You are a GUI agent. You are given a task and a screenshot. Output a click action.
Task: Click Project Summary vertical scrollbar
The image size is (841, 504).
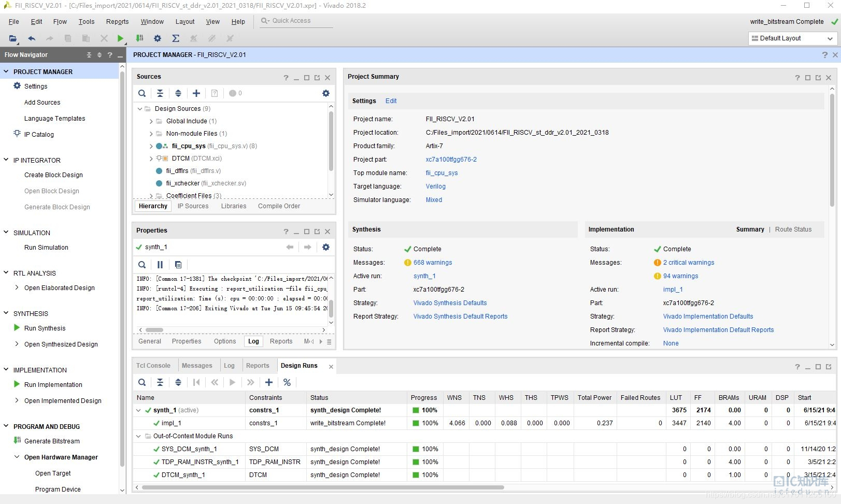tap(832, 150)
